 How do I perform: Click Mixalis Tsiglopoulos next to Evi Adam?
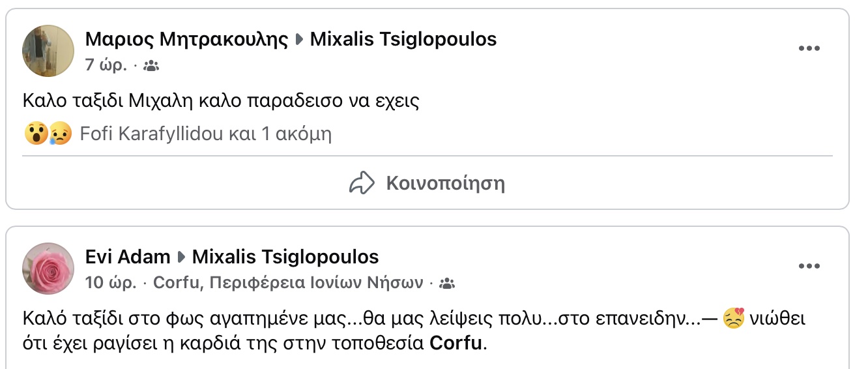[285, 257]
